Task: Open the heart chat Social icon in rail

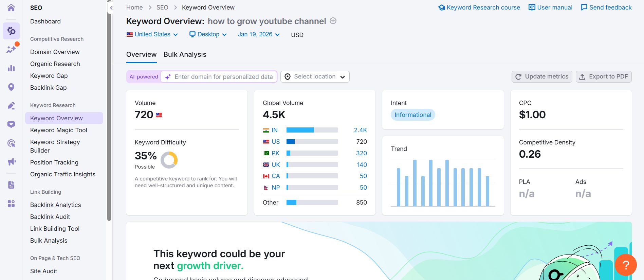Action: click(x=11, y=124)
